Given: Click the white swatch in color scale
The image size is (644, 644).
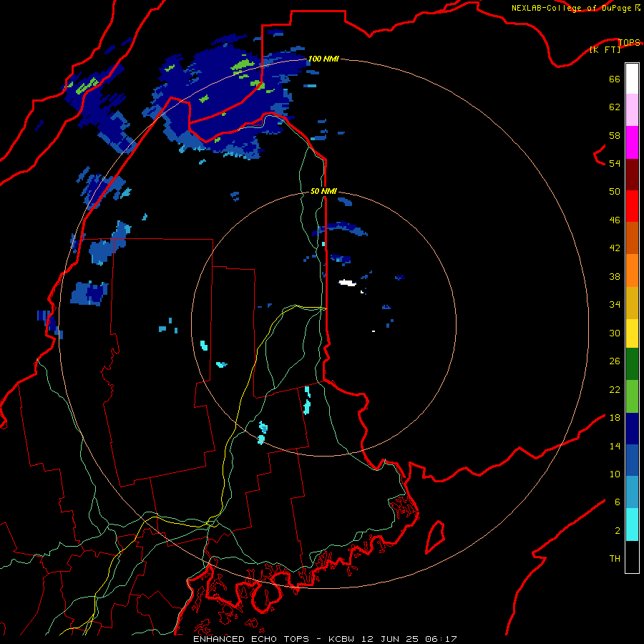Looking at the screenshot, I should pyautogui.click(x=632, y=79).
